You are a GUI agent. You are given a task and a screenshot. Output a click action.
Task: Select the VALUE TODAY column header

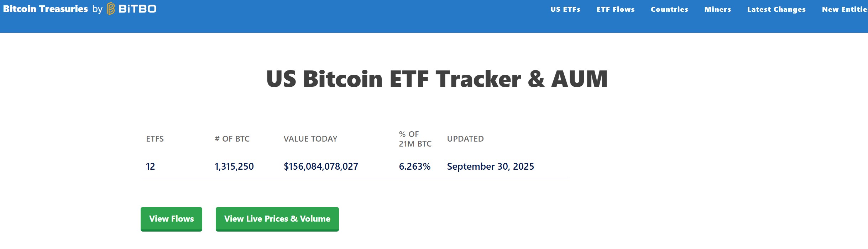point(310,139)
